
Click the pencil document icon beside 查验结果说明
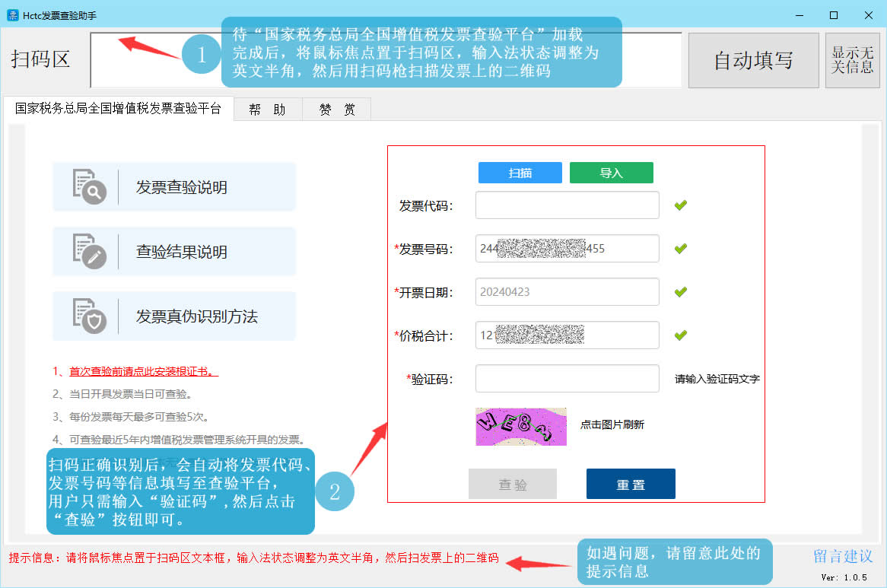pyautogui.click(x=88, y=250)
